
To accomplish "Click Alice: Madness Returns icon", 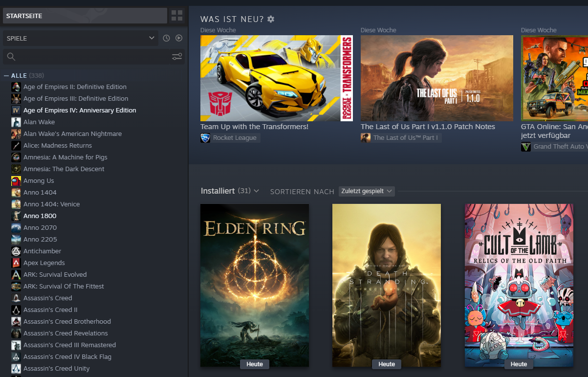I will click(16, 146).
